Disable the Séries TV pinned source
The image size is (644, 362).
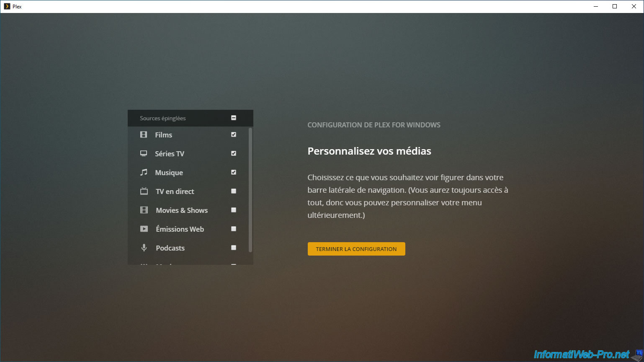point(234,153)
